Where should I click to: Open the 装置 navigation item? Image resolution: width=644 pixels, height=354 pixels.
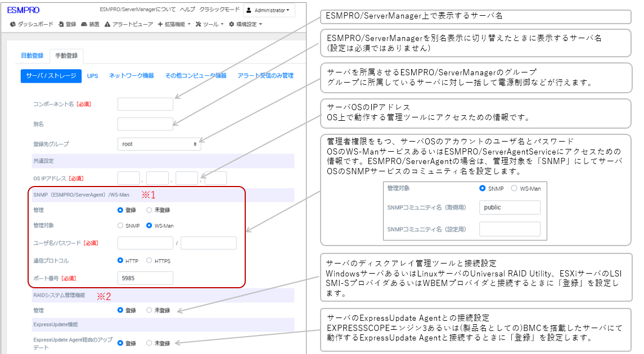(91, 24)
